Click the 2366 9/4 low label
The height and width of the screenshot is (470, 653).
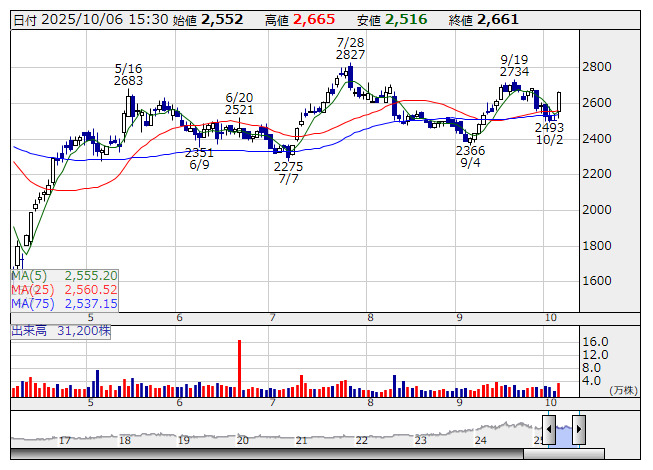click(470, 156)
